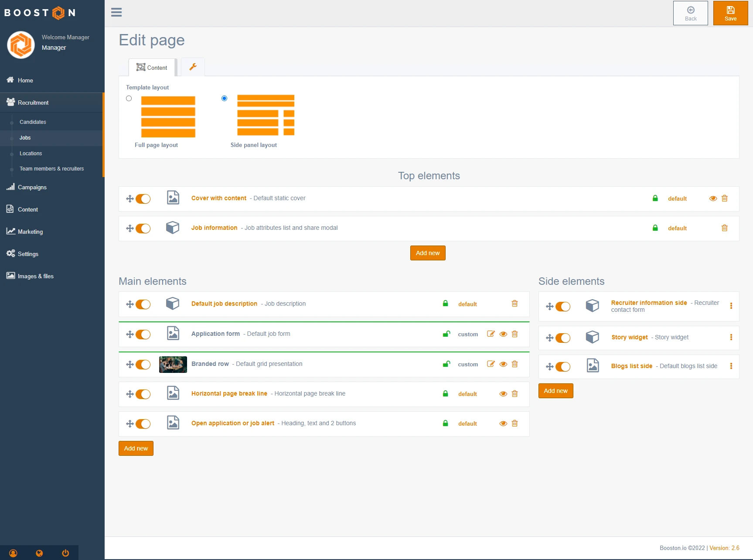
Task: Click the Branded row thumbnail image
Action: click(x=173, y=365)
